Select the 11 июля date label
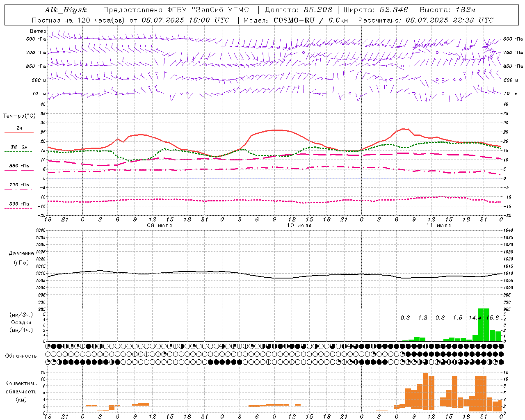525x420 pixels. (x=438, y=225)
